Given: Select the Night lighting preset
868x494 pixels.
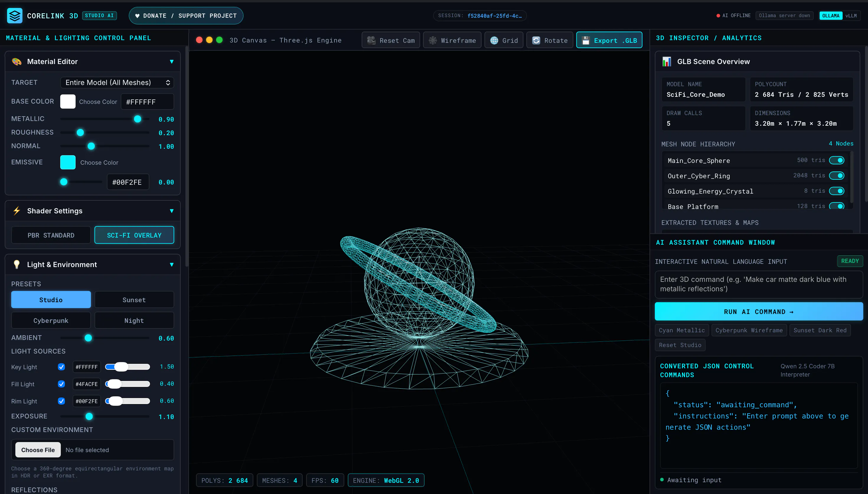Looking at the screenshot, I should pos(134,320).
